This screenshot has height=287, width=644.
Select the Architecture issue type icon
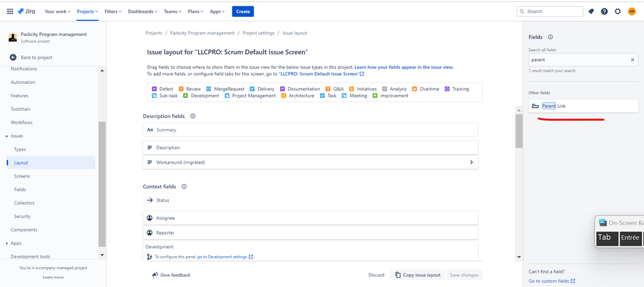284,95
